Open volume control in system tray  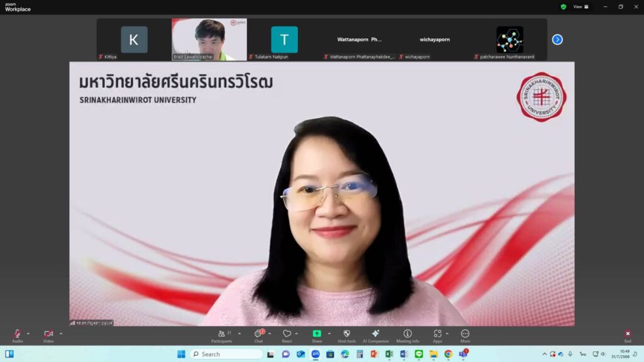(x=603, y=354)
